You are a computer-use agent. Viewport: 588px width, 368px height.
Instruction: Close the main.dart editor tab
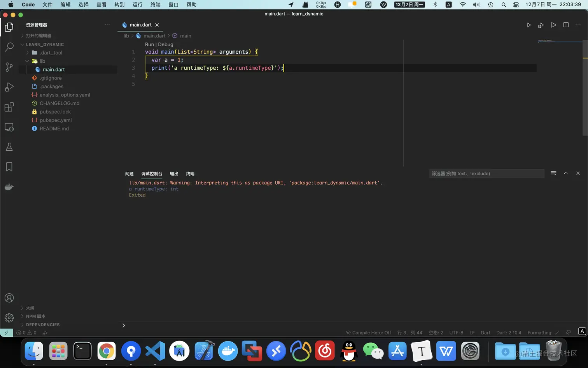pos(157,25)
